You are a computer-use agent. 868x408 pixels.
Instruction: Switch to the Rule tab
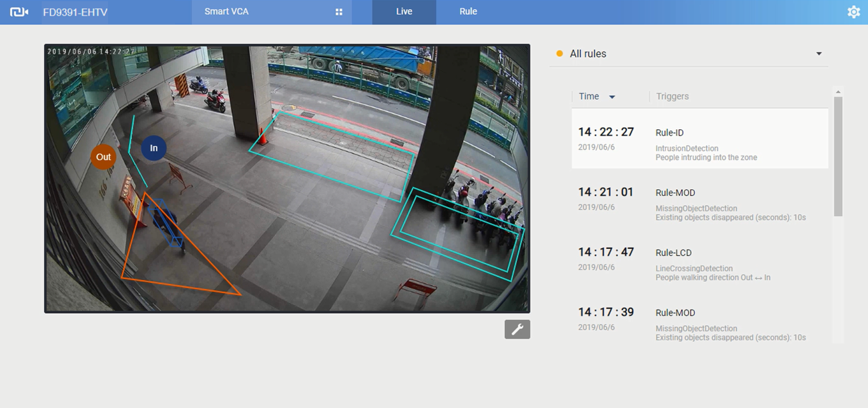pyautogui.click(x=468, y=12)
